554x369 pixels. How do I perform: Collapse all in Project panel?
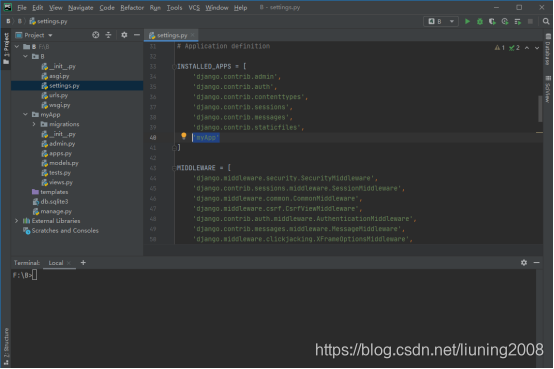coord(108,35)
